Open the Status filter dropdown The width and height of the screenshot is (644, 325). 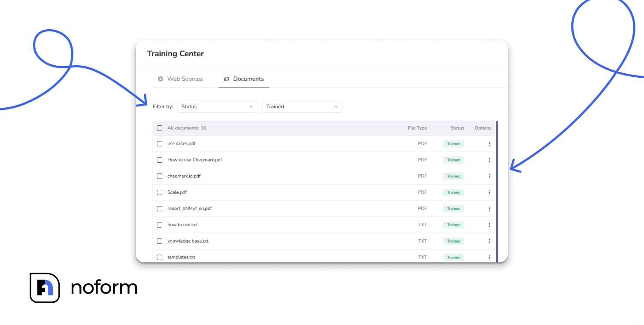point(217,106)
